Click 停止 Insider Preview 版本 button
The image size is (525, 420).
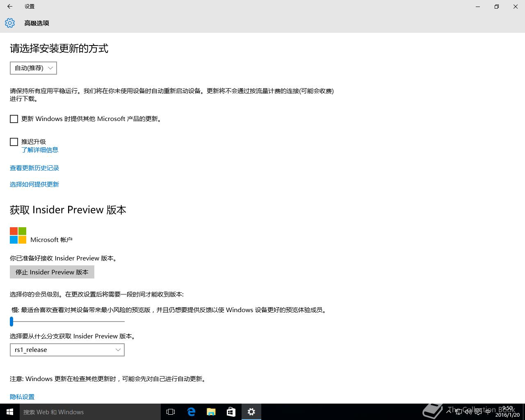click(52, 272)
